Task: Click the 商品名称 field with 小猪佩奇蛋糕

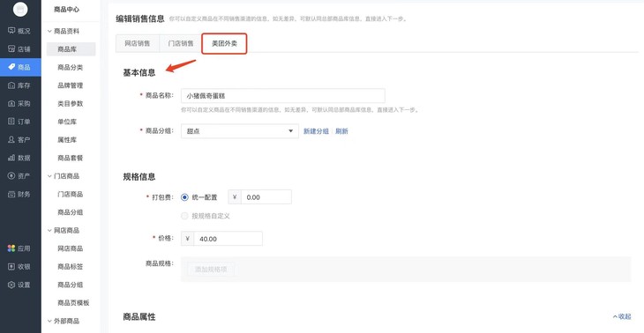Action: (x=283, y=95)
